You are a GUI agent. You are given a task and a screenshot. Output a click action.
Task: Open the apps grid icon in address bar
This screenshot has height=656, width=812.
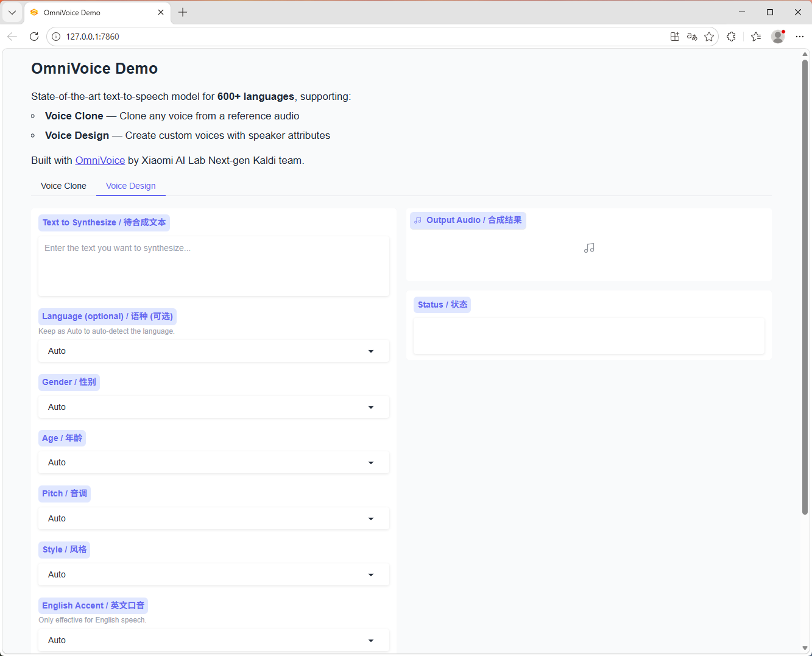675,37
